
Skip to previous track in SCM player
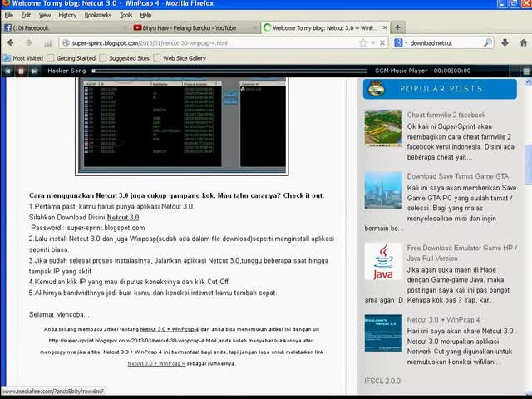point(7,71)
